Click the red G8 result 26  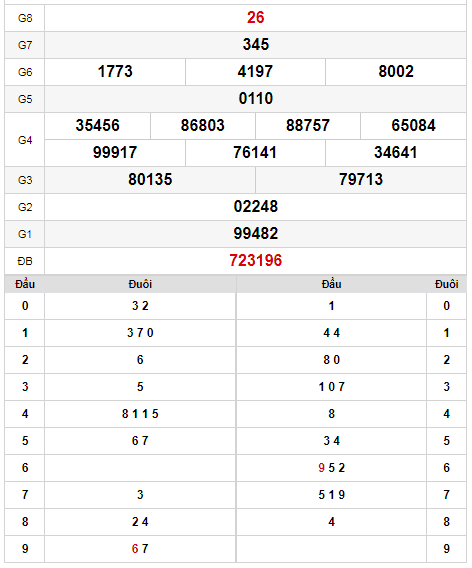point(255,17)
